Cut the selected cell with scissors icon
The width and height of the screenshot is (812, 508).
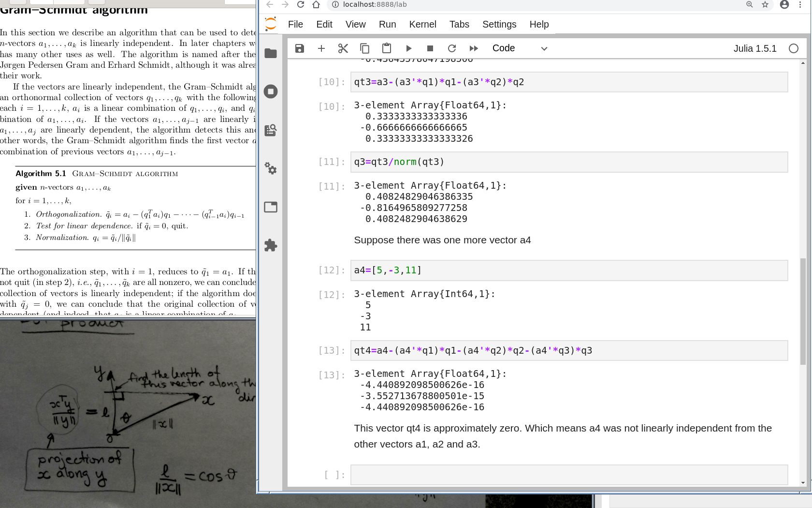tap(343, 48)
